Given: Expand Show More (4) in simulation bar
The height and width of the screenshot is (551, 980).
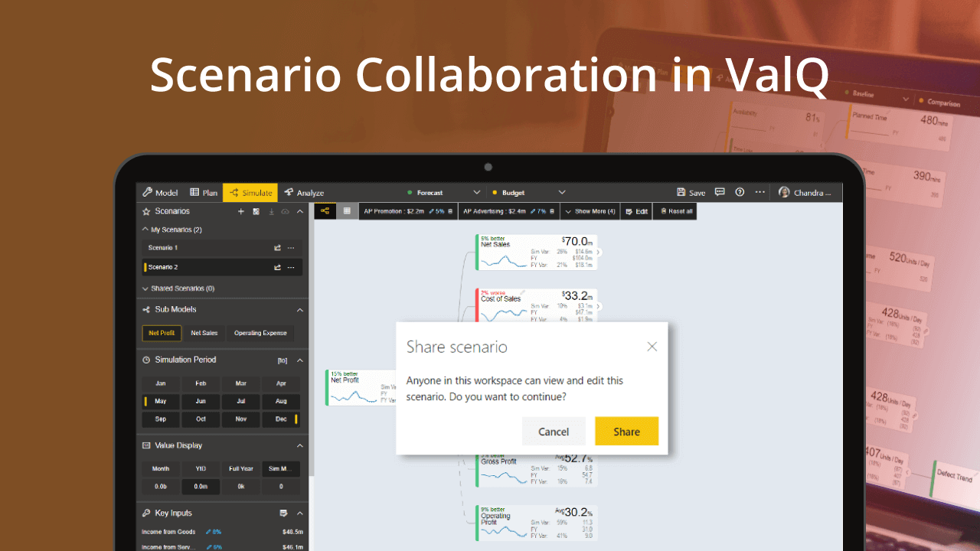Looking at the screenshot, I should click(x=590, y=210).
